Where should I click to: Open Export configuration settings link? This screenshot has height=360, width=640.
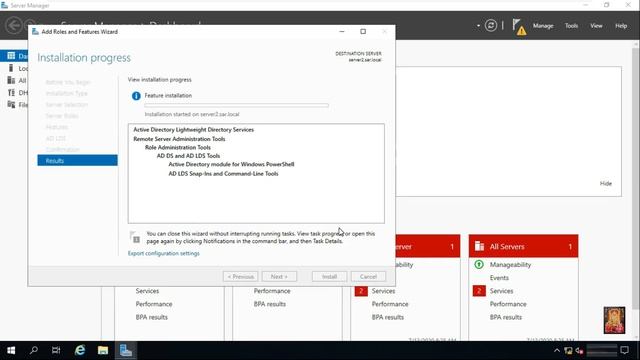pos(164,253)
